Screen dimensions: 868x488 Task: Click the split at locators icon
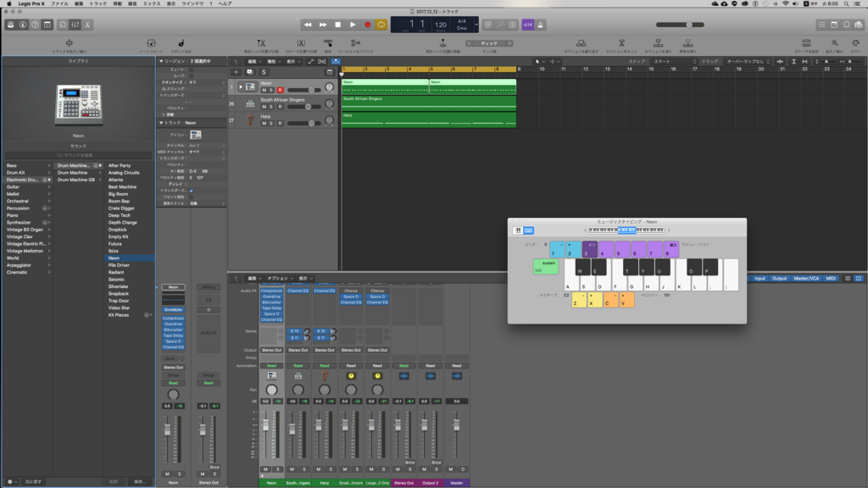(301, 43)
